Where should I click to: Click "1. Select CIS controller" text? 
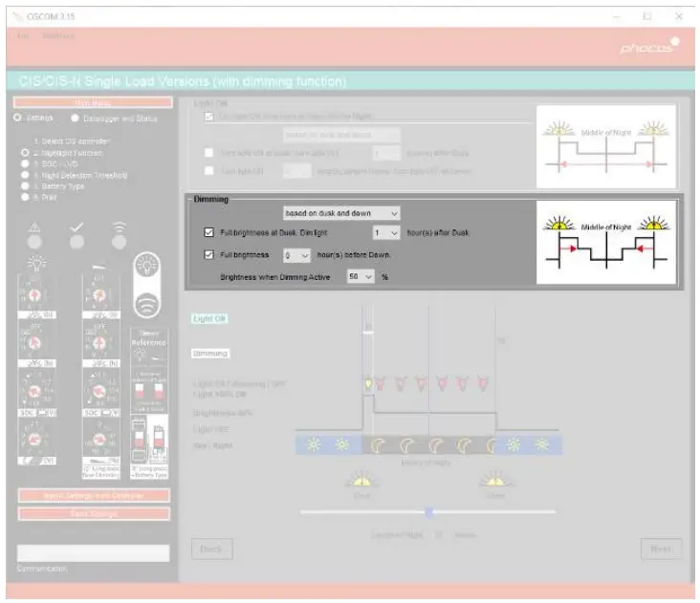tap(72, 141)
